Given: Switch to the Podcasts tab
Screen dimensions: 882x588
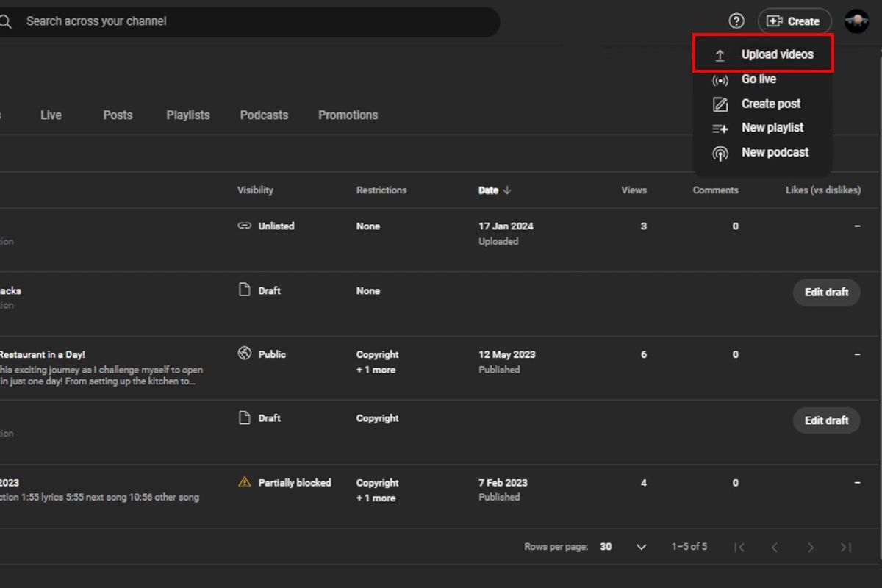Looking at the screenshot, I should [264, 115].
